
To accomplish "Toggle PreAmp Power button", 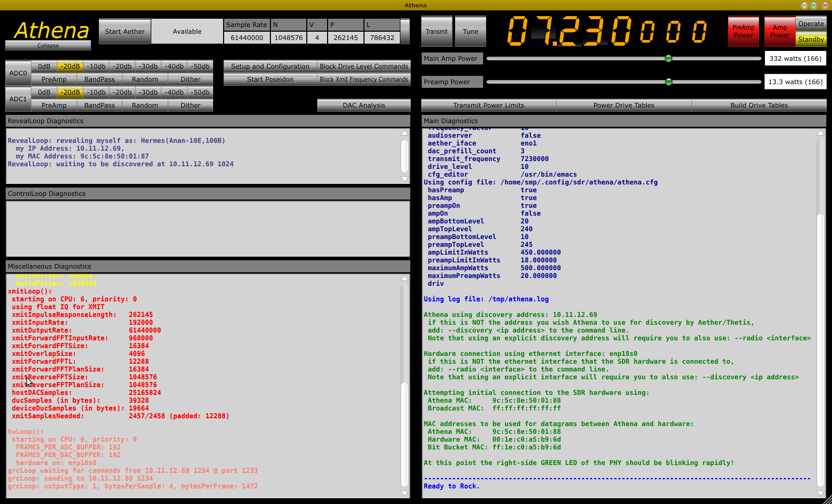I will coord(744,32).
